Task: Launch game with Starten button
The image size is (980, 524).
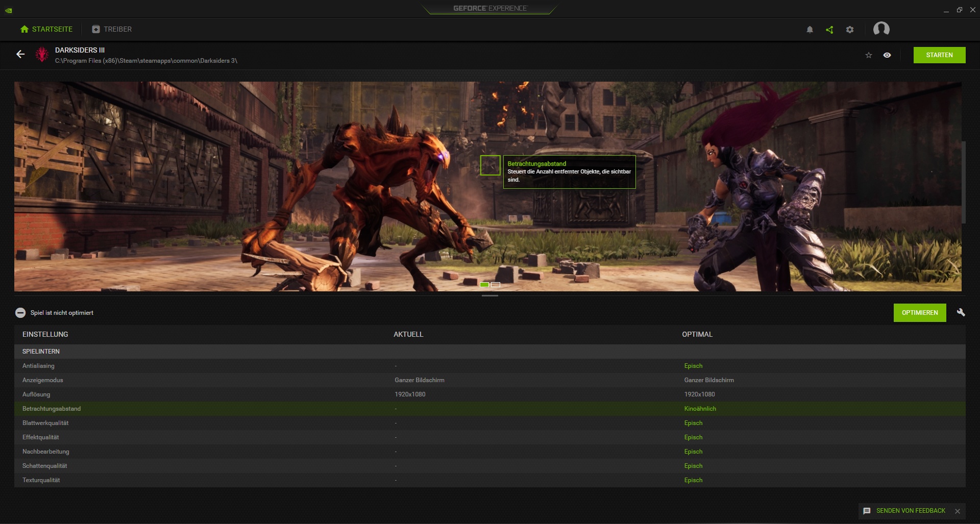Action: click(x=939, y=55)
